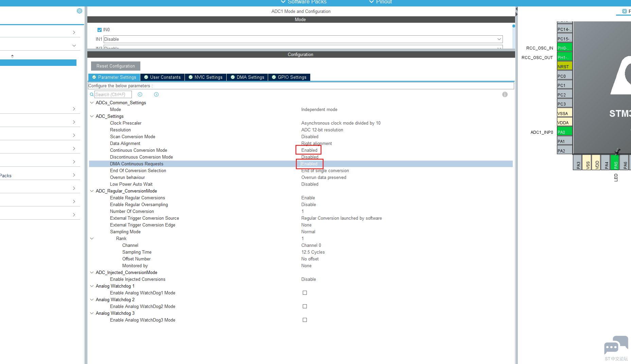This screenshot has height=364, width=631.
Task: Click 'Regular Conversion launched by software' value
Action: coord(341,218)
